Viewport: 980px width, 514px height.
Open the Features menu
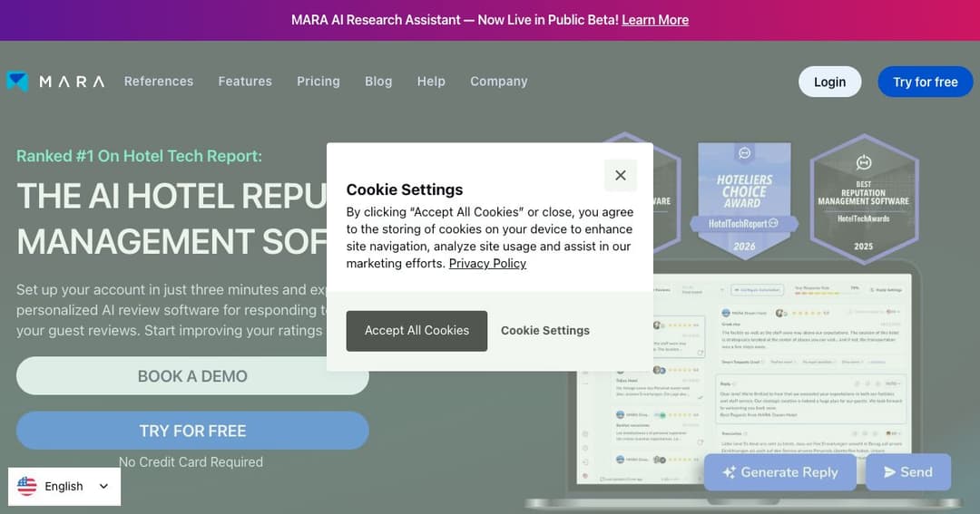pyautogui.click(x=245, y=82)
